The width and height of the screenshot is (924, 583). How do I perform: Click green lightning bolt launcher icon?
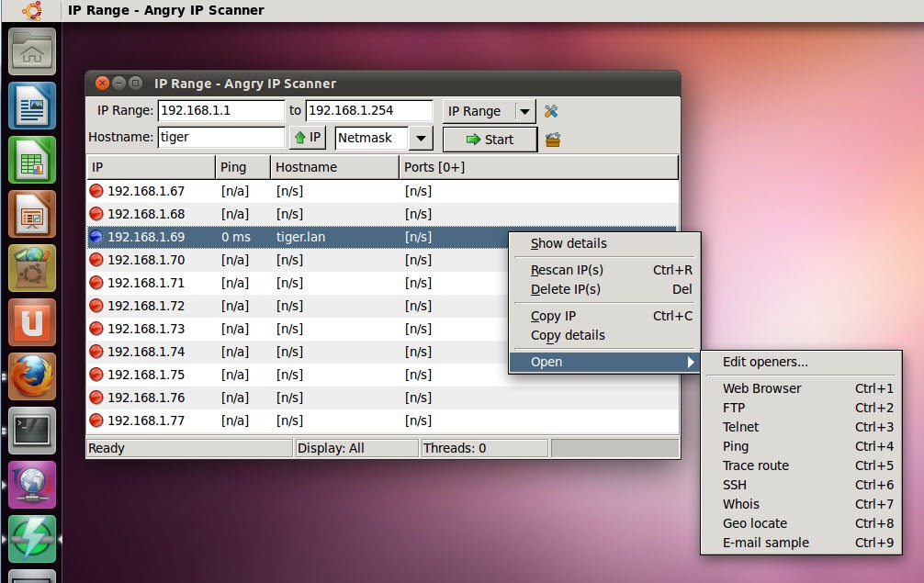32,540
